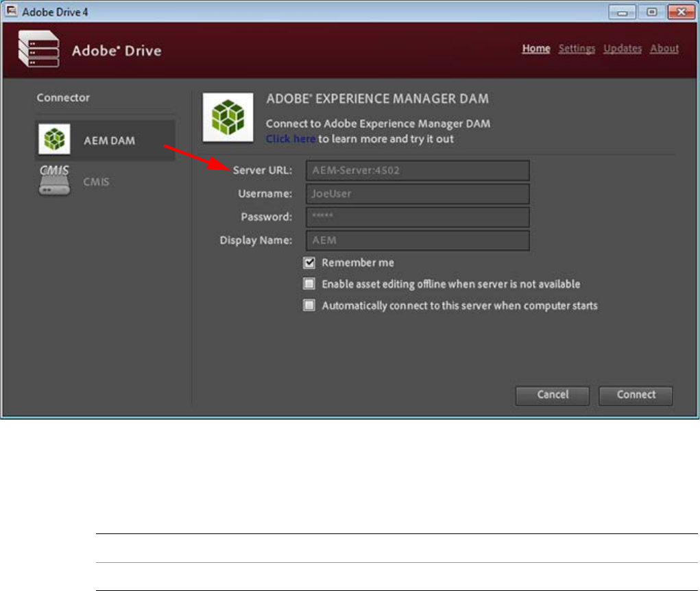700x591 pixels.
Task: Enable automatically connect at computer start
Action: click(309, 305)
